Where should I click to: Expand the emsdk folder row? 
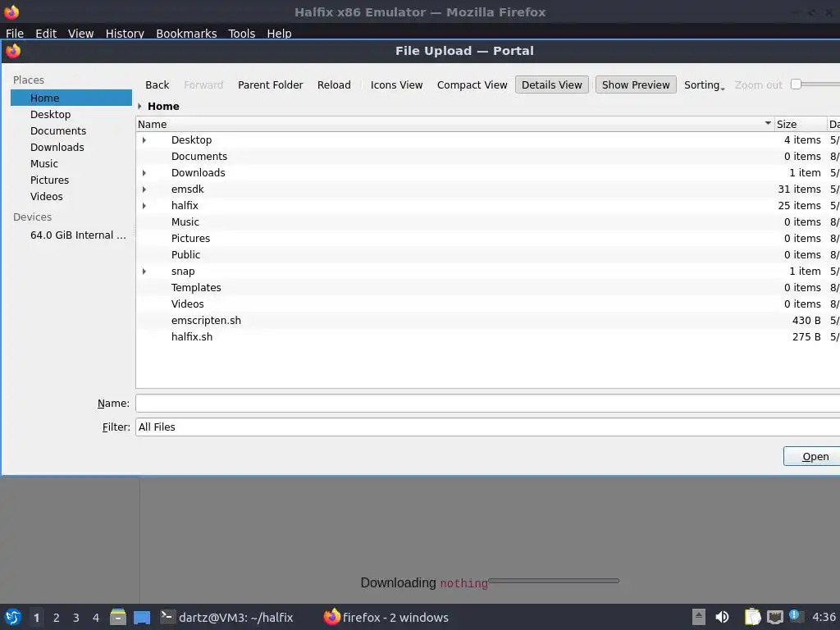coord(144,189)
